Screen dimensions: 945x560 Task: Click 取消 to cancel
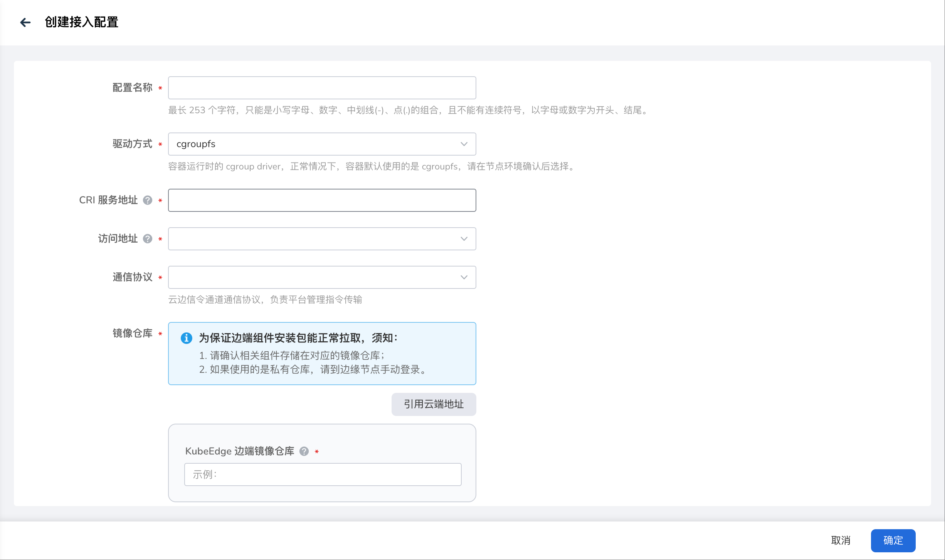841,540
